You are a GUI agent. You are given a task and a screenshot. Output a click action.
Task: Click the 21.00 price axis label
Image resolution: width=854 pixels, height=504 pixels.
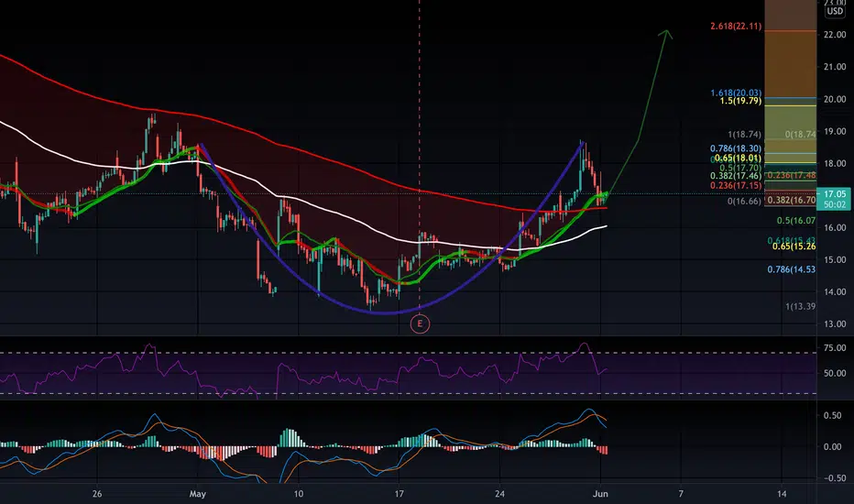pyautogui.click(x=835, y=67)
